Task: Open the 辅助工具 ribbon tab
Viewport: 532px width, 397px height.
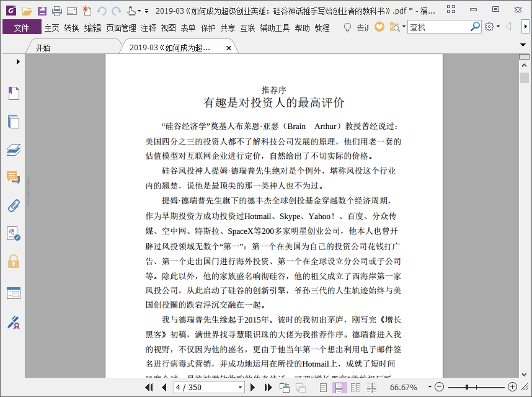Action: pyautogui.click(x=275, y=28)
